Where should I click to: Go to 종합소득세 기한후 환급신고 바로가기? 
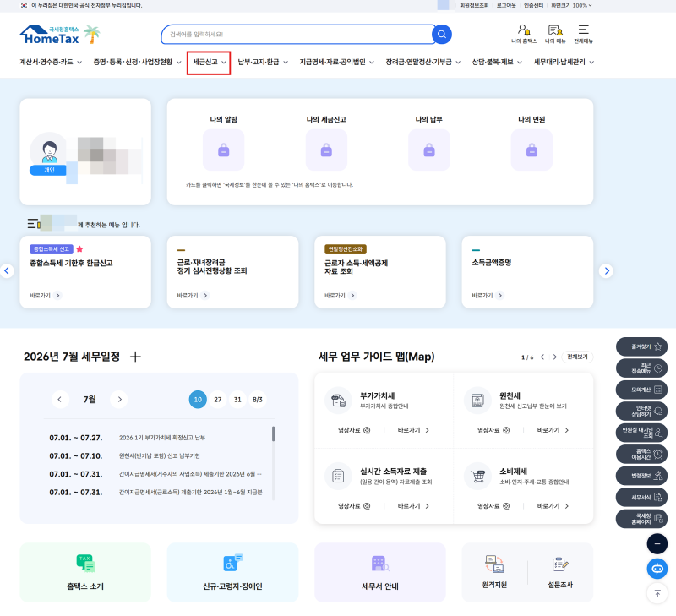46,295
